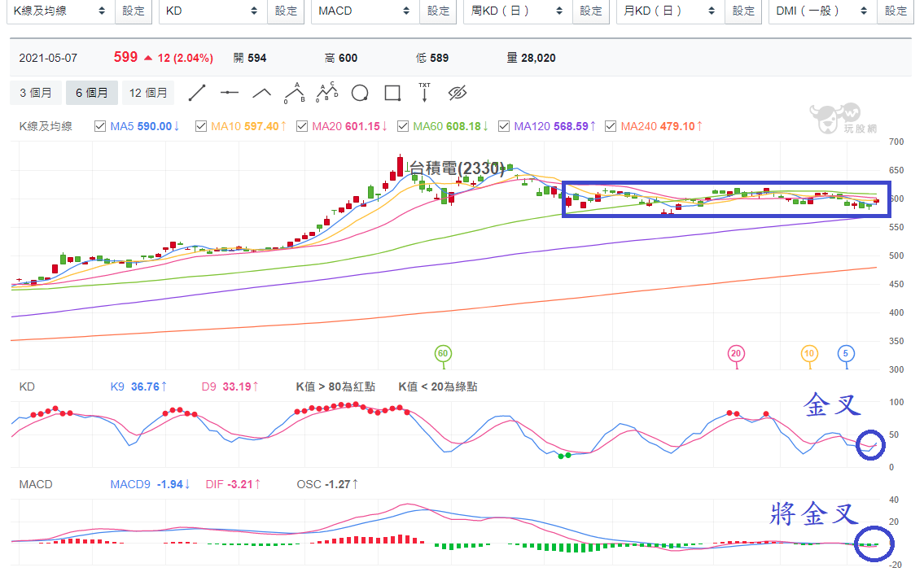The image size is (924, 572).
Task: Uncheck the MA10 moving average checkbox
Action: click(201, 126)
